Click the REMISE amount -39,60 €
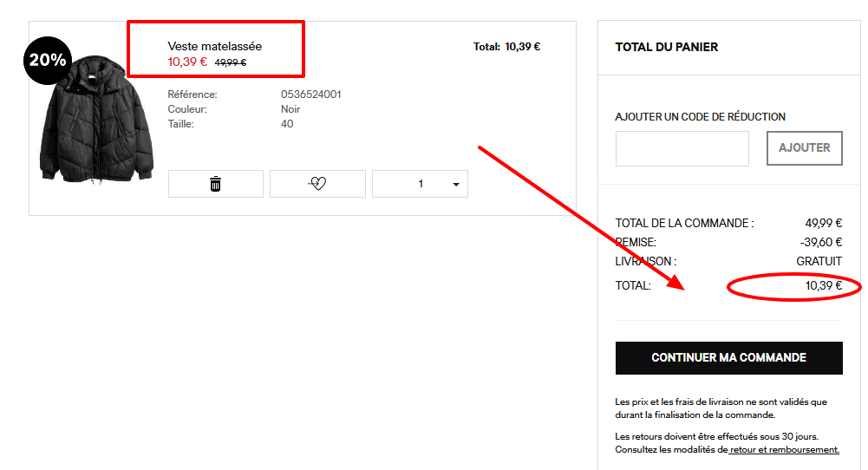 [821, 242]
